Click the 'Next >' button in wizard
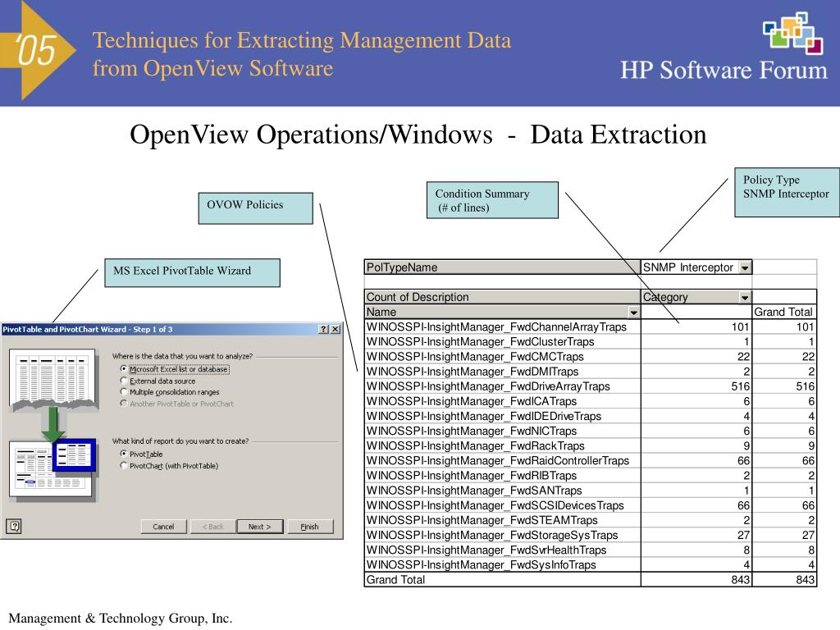This screenshot has height=630, width=840. (259, 527)
